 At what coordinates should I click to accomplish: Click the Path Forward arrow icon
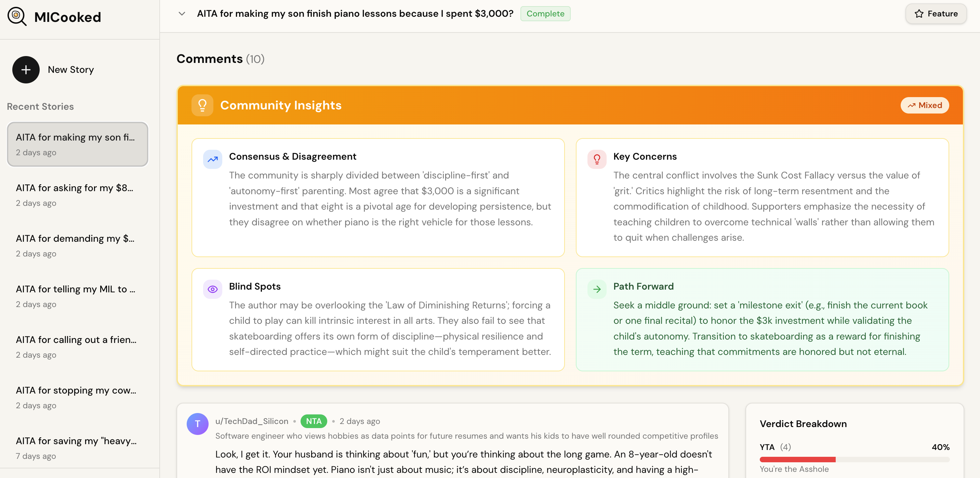click(x=597, y=289)
